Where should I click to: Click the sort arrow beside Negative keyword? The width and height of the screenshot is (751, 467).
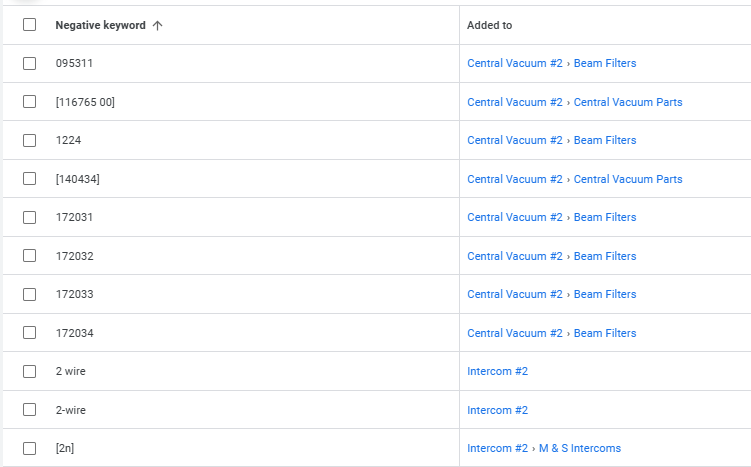click(157, 25)
